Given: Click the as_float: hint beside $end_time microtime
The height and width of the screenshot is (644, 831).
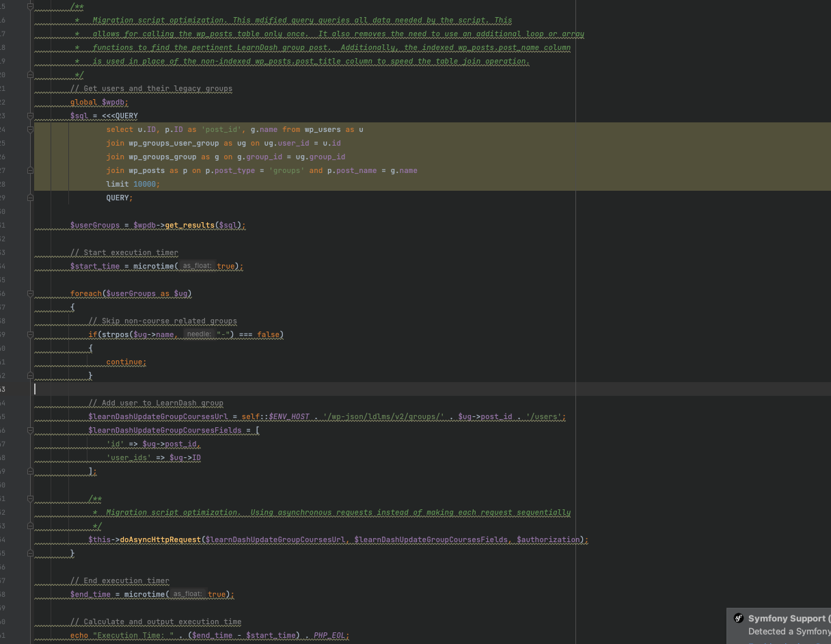Looking at the screenshot, I should [189, 594].
